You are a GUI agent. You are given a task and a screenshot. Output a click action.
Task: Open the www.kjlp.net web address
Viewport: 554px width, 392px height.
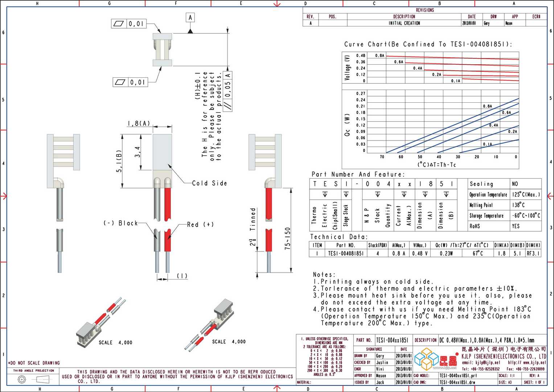coord(527,362)
